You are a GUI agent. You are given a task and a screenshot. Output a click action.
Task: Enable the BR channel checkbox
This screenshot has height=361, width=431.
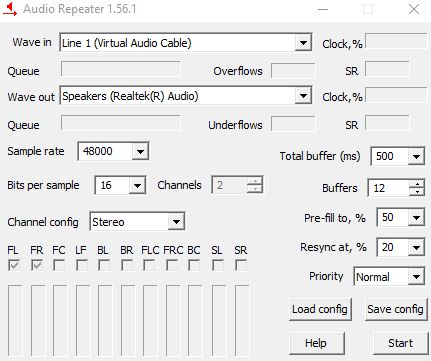click(127, 265)
